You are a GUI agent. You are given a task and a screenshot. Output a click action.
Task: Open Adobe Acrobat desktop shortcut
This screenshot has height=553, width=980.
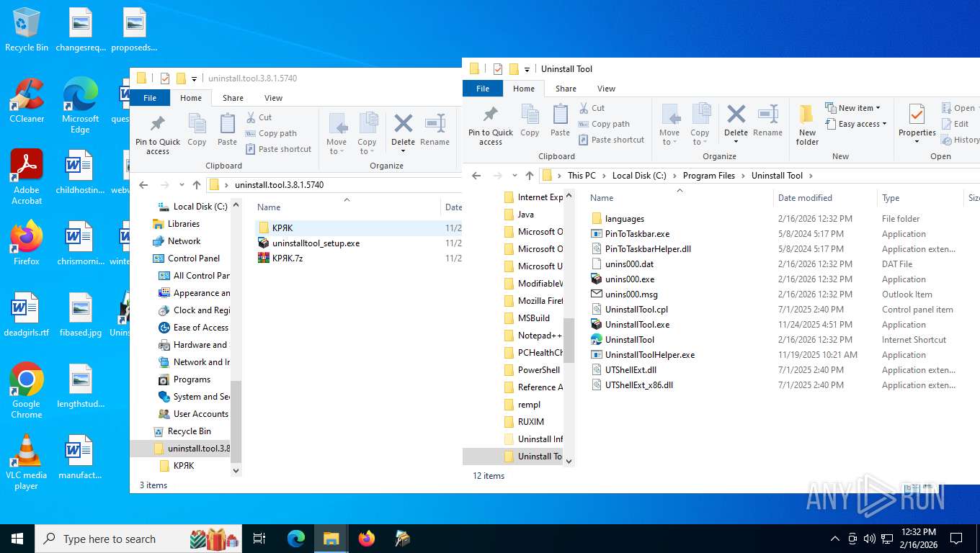pyautogui.click(x=27, y=176)
